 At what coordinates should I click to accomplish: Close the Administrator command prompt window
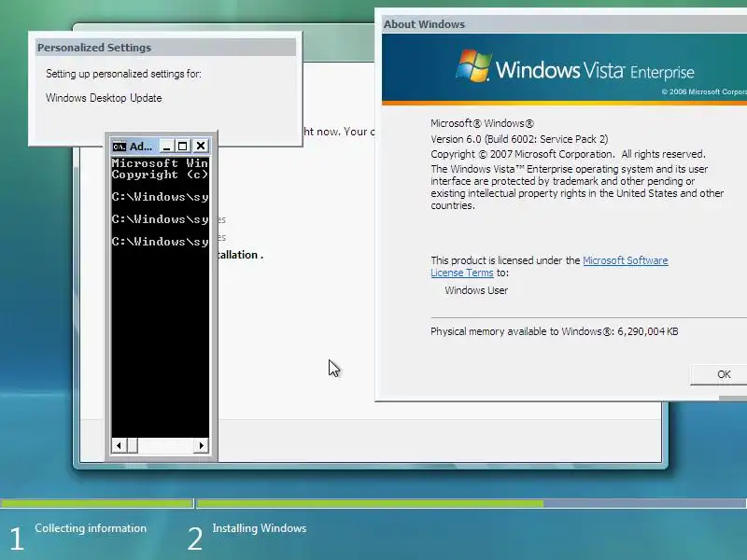(201, 146)
